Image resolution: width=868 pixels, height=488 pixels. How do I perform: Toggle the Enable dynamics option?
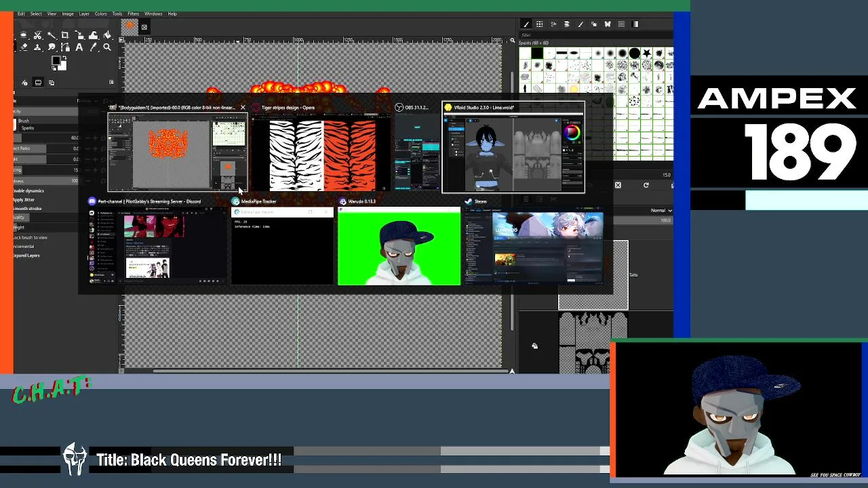30,190
